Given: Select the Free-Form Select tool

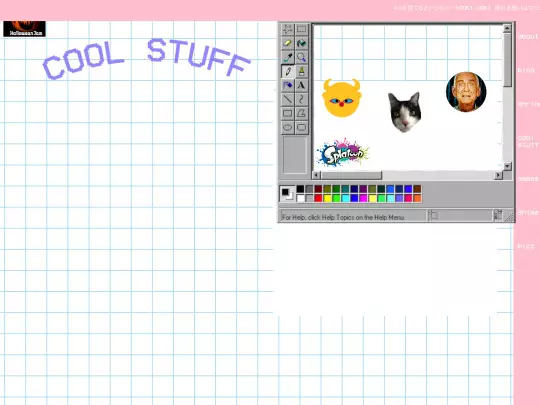Looking at the screenshot, I should tap(288, 29).
